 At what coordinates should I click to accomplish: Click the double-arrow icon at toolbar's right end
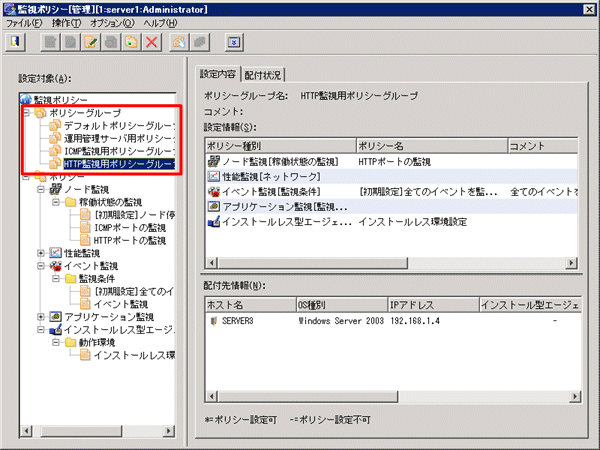pyautogui.click(x=233, y=43)
